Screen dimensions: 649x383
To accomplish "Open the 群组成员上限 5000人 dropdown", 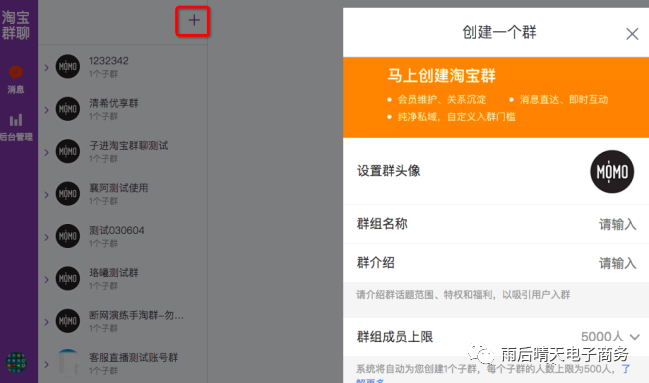I will point(610,337).
